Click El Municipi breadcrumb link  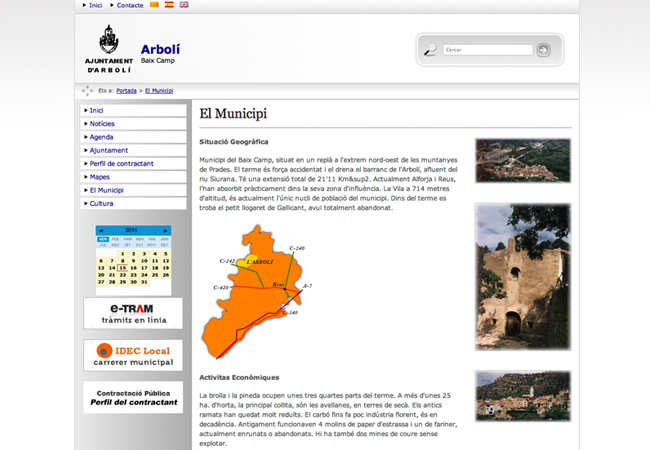159,90
